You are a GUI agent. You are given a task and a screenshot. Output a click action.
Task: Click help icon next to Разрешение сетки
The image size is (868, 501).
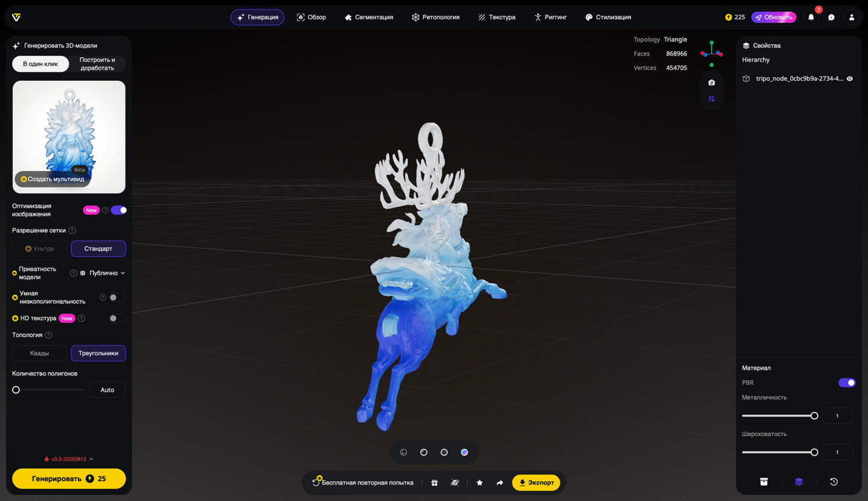pos(72,230)
